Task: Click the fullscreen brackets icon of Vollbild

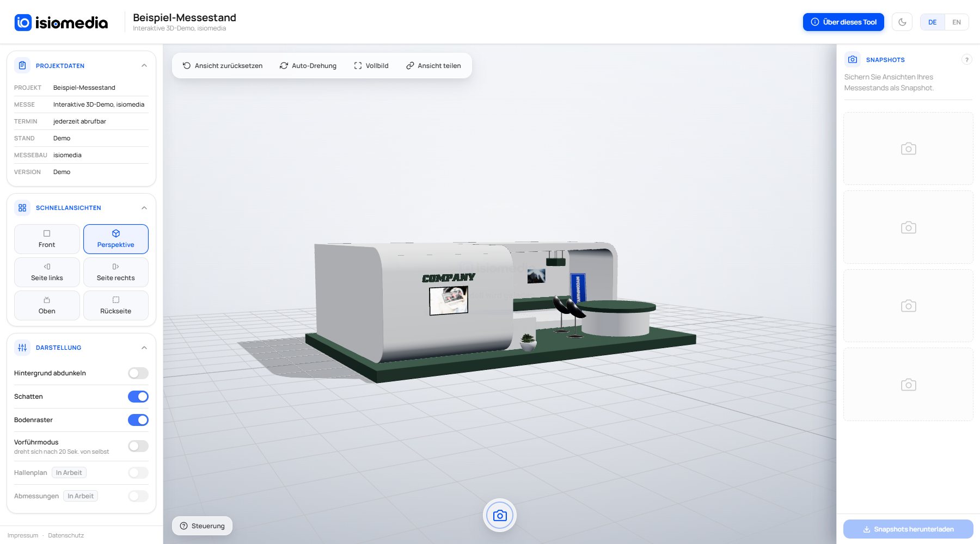Action: pos(358,66)
